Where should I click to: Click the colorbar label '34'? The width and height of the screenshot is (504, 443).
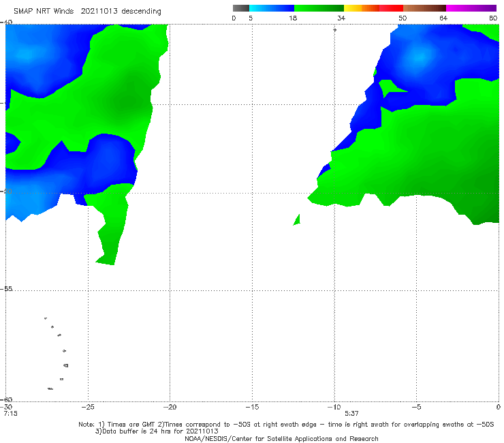(341, 18)
